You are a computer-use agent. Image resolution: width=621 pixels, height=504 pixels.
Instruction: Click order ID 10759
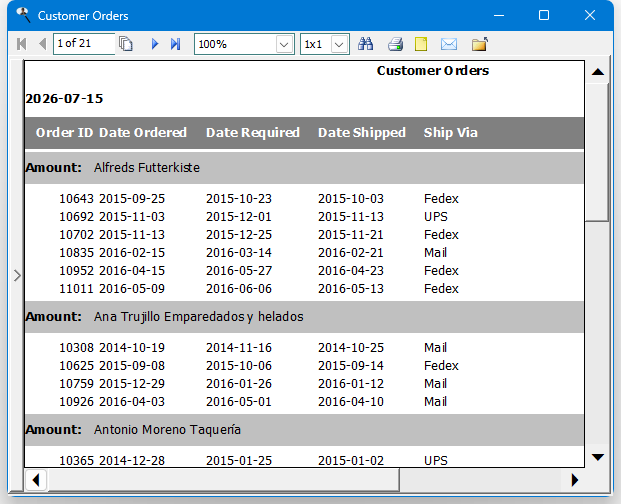click(x=76, y=384)
